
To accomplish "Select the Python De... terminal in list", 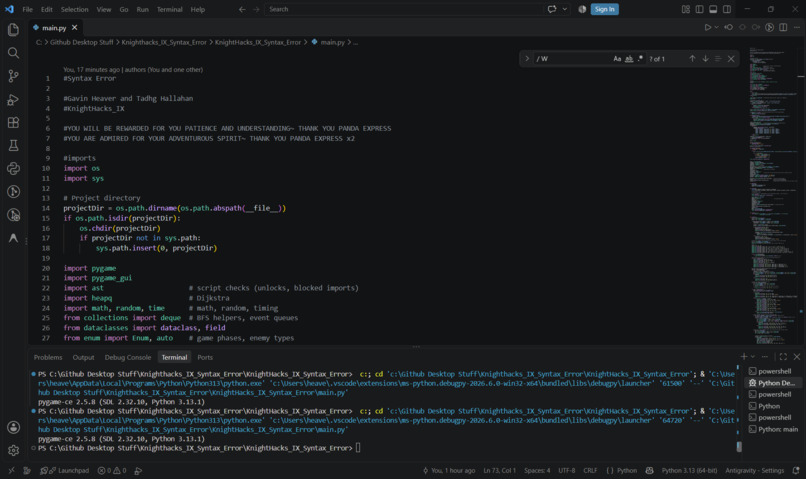I will click(x=773, y=383).
